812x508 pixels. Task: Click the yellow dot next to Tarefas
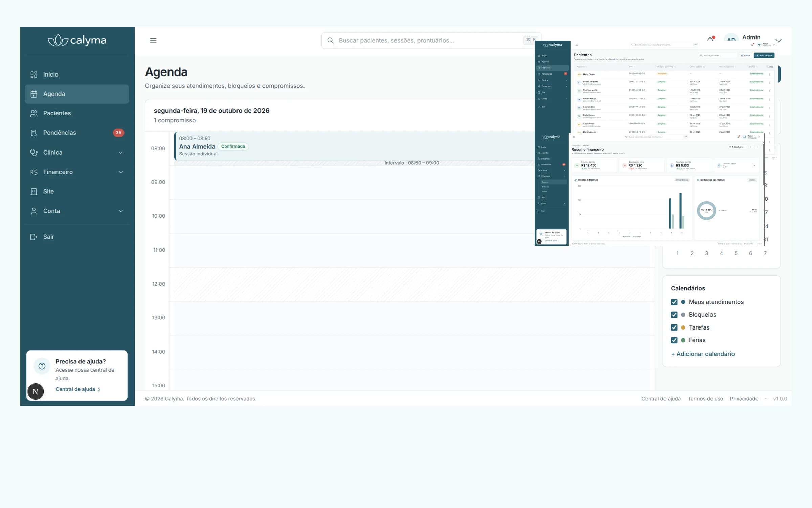683,327
